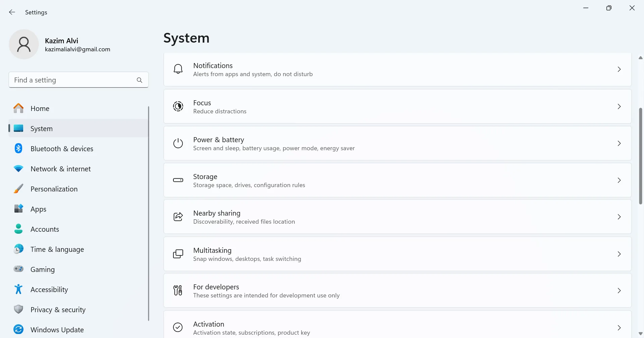
Task: Open Time & language label
Action: [x=57, y=249]
